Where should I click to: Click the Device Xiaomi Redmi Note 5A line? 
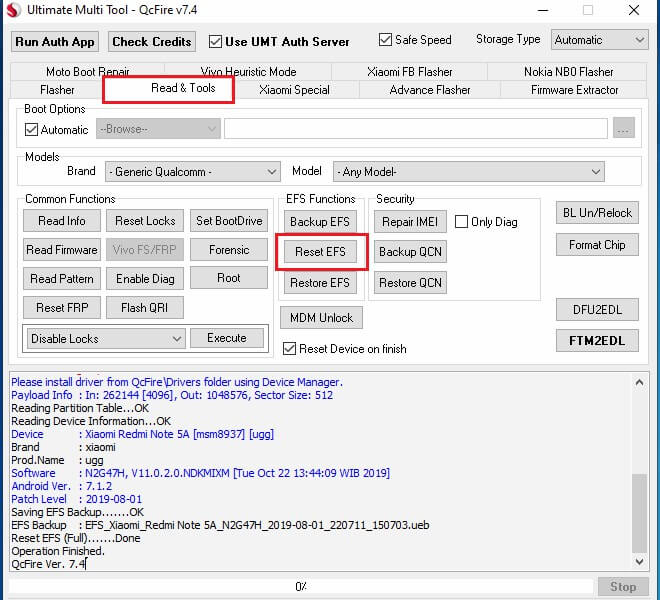tap(142, 434)
